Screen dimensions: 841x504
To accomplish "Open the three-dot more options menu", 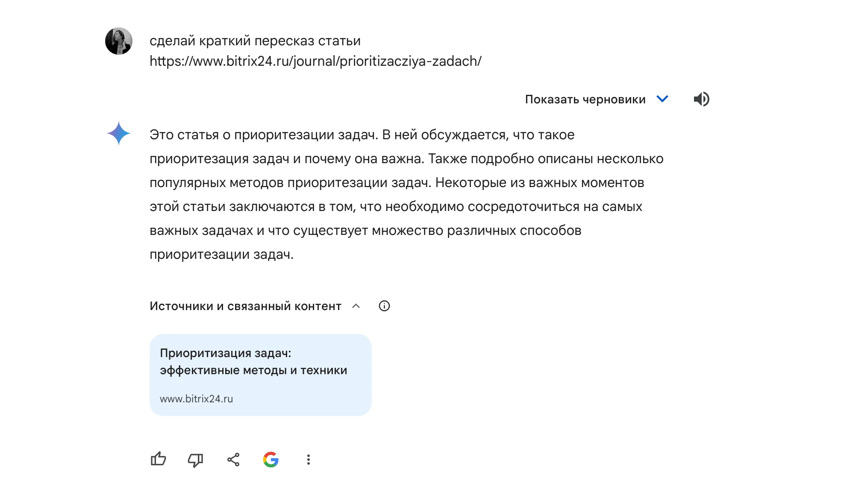I will [x=309, y=460].
